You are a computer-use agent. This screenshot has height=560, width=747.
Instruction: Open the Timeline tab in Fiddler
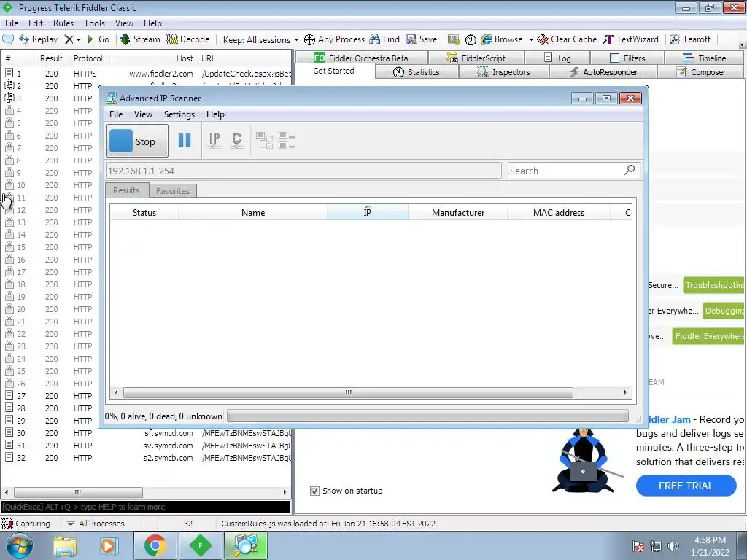pyautogui.click(x=704, y=58)
